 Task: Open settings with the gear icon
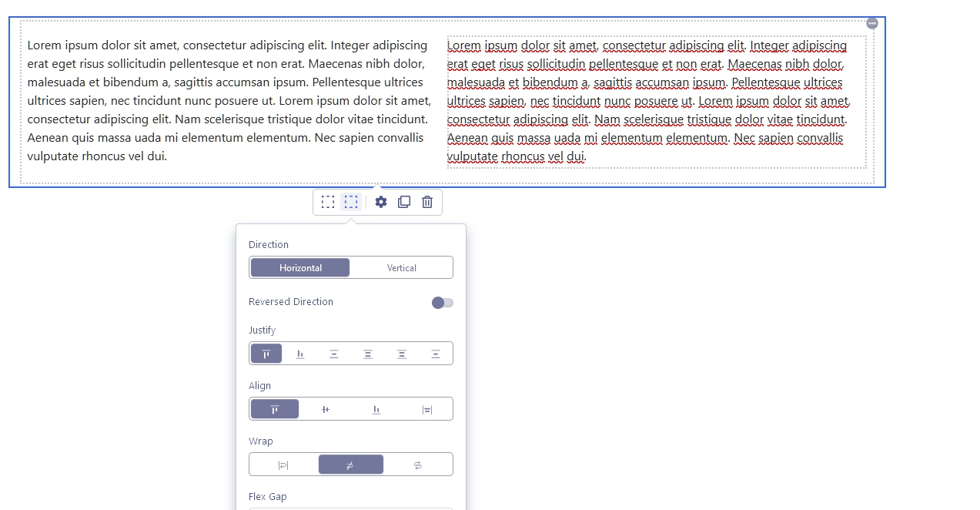[381, 202]
